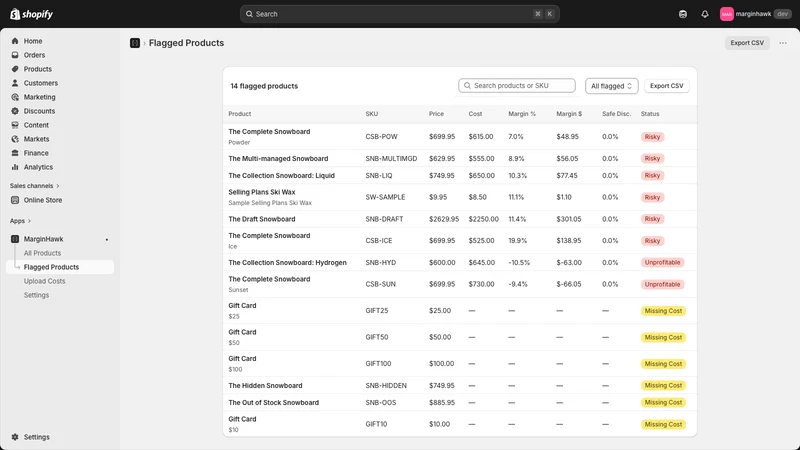The width and height of the screenshot is (800, 450).
Task: Open Upload Costs page
Action: coord(44,281)
